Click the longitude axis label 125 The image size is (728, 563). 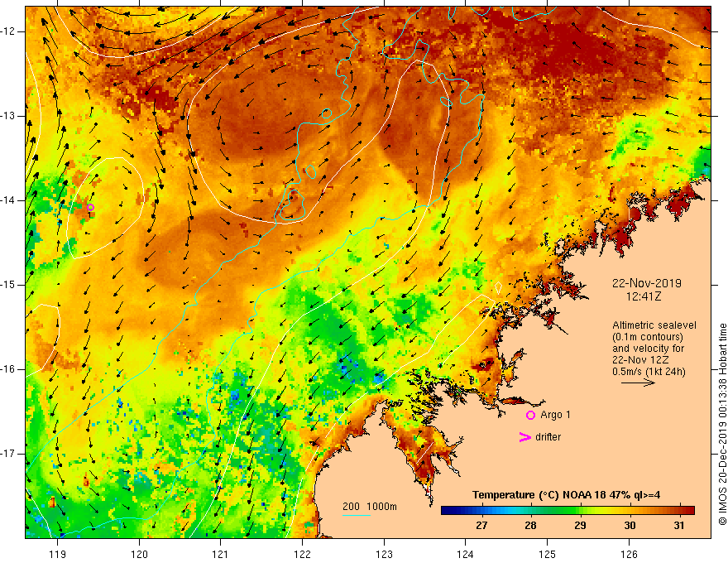(x=548, y=554)
